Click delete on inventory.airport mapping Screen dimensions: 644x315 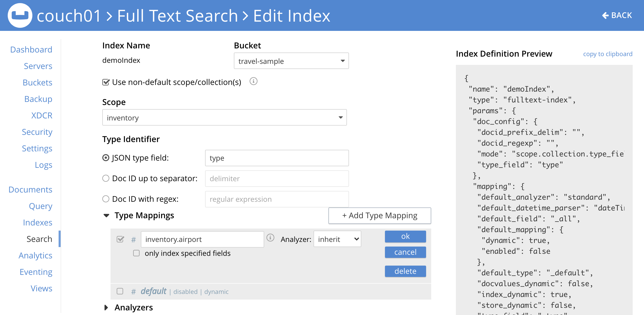coord(405,271)
